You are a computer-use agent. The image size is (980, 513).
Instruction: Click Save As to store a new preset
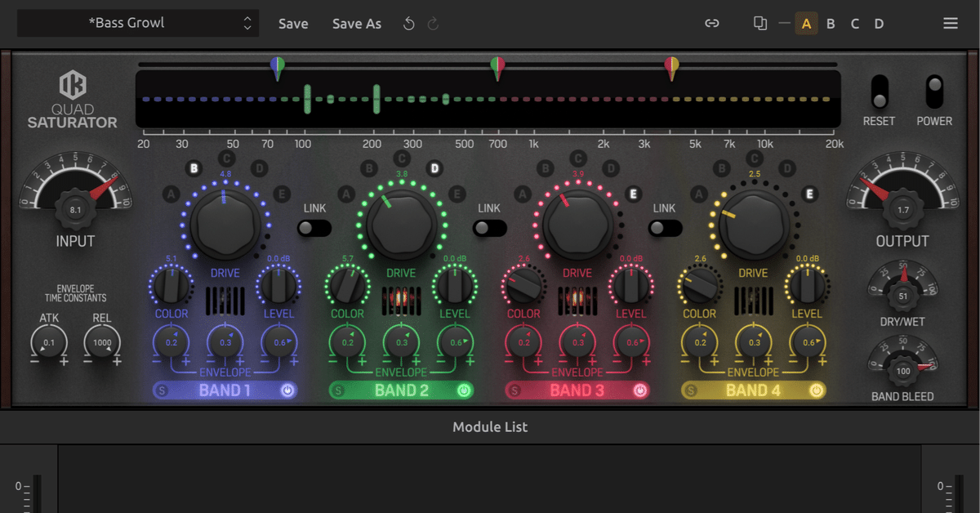pos(357,24)
